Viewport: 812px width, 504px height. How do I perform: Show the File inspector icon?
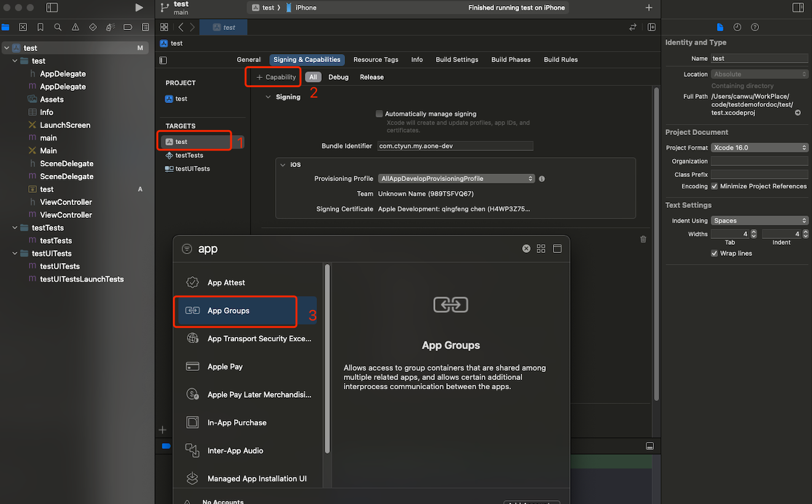[x=720, y=27]
